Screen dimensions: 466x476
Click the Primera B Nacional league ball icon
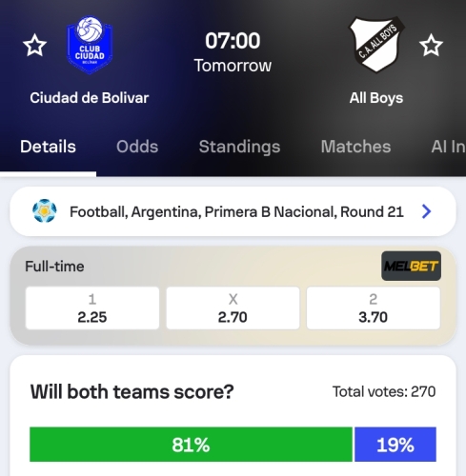pyautogui.click(x=45, y=210)
